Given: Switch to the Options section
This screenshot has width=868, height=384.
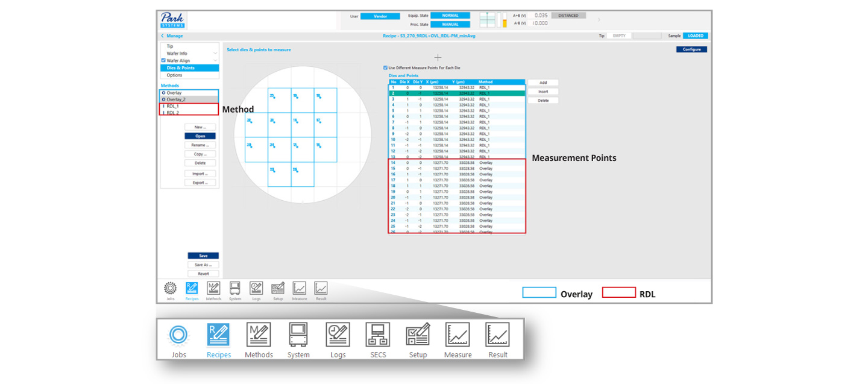Looking at the screenshot, I should click(x=174, y=75).
